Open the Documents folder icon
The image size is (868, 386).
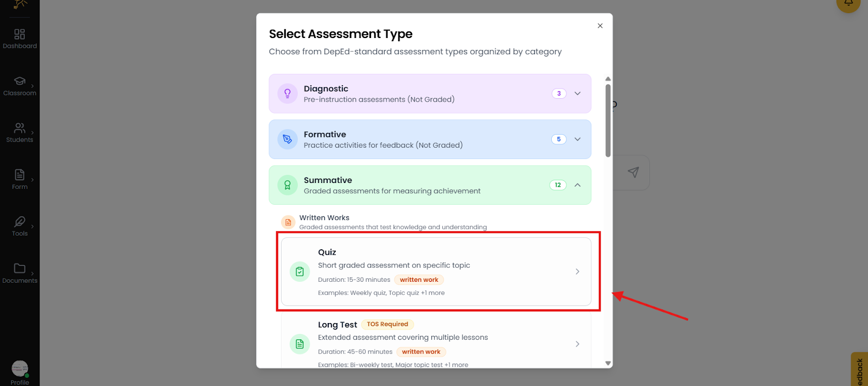pyautogui.click(x=20, y=268)
